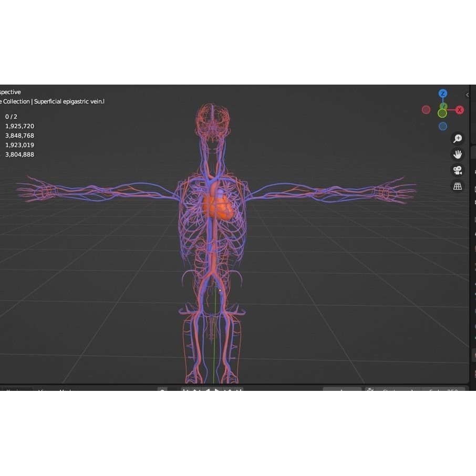Enable the auto keying record button
The height and width of the screenshot is (476, 476).
coord(370,391)
